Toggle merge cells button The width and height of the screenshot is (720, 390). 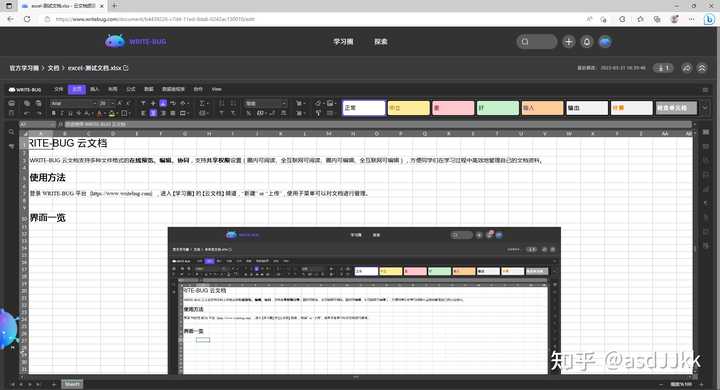tap(182, 113)
